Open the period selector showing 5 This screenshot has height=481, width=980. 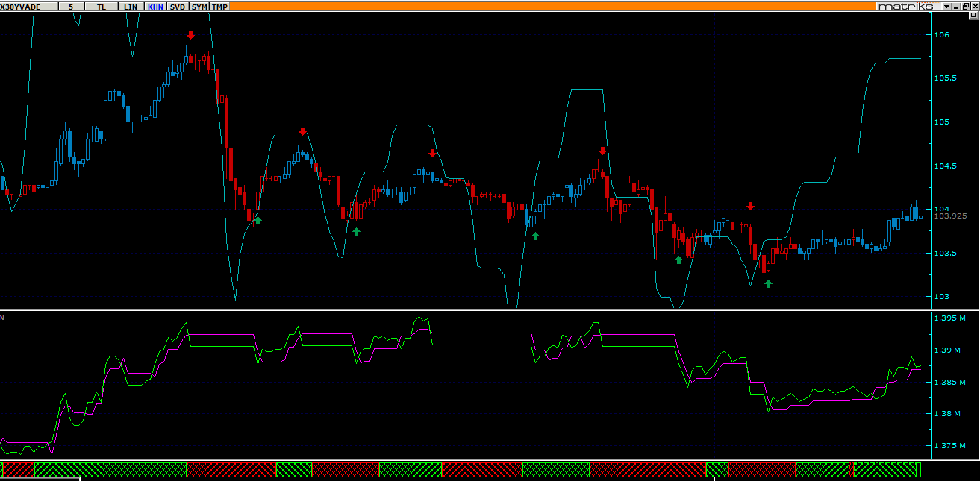coord(72,6)
